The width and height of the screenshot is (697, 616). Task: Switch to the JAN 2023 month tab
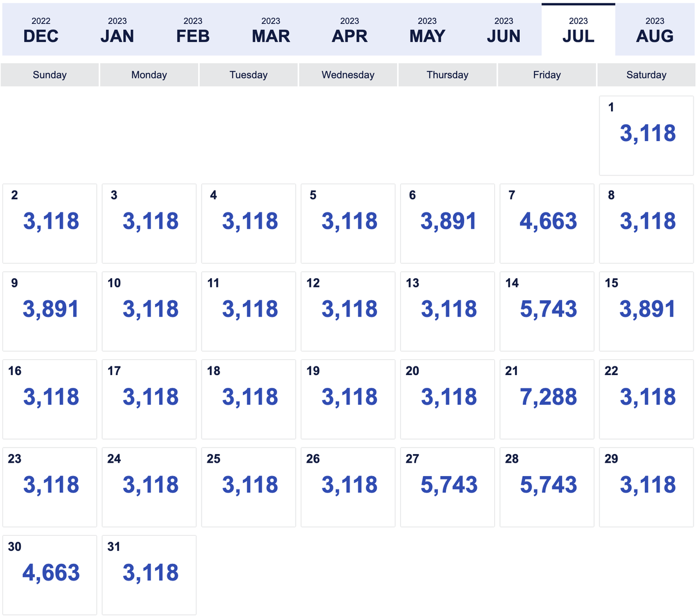point(117,29)
